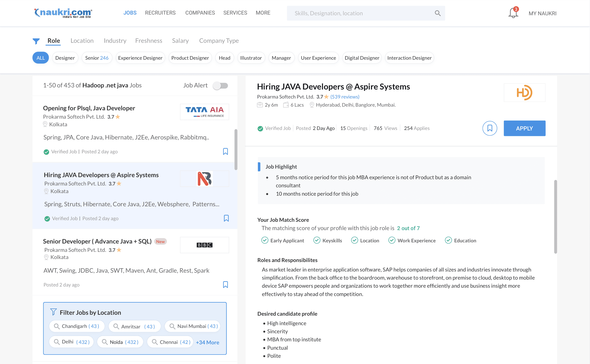The image size is (590, 364).
Task: Click the APPLY button
Action: tap(524, 128)
